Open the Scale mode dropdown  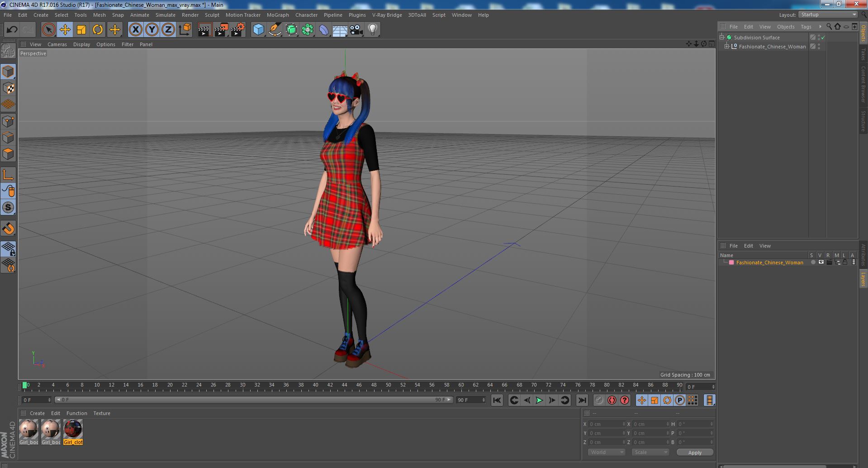[x=650, y=452]
